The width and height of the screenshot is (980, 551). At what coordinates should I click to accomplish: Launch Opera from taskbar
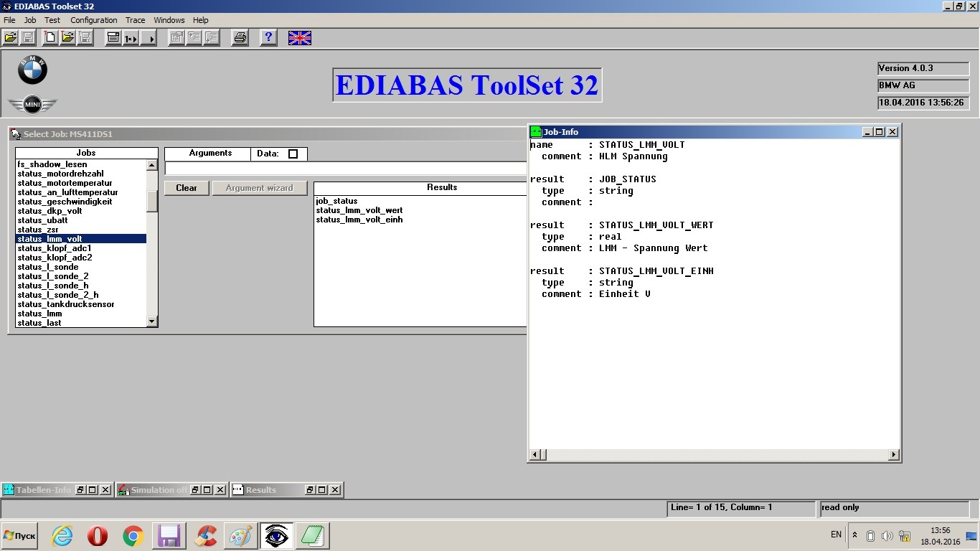(x=98, y=535)
